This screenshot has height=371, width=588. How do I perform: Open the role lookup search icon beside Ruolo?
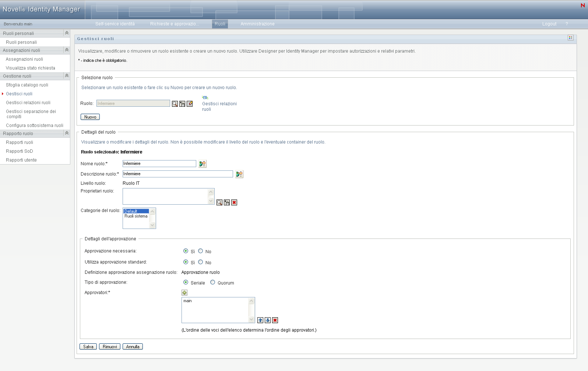175,104
